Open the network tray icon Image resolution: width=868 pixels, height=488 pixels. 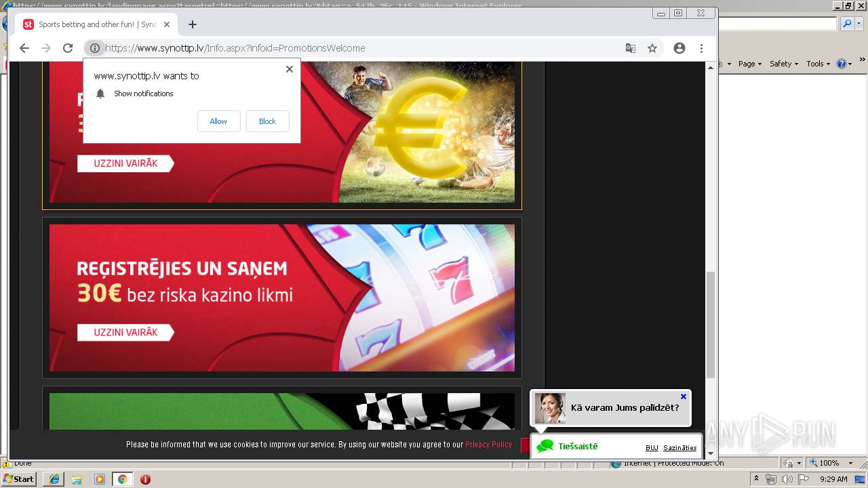click(772, 479)
